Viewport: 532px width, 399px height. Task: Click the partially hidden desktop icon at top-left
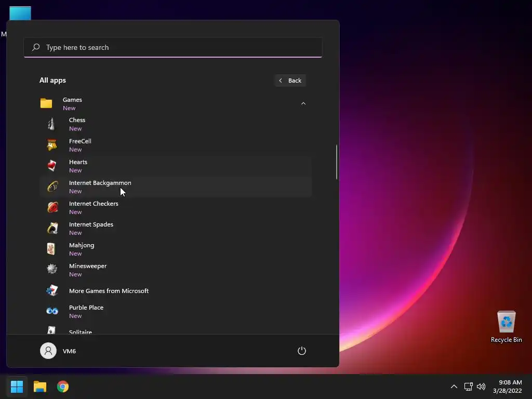(x=20, y=13)
